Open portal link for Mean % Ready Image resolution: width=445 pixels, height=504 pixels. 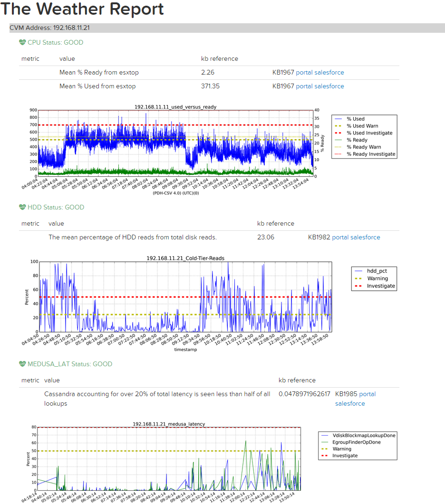tap(304, 72)
